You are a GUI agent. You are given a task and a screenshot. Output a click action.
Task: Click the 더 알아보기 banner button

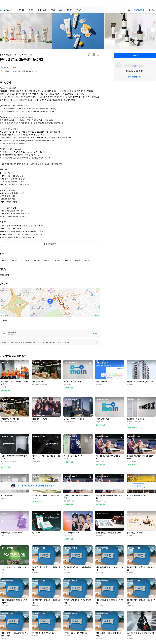tap(139, 486)
